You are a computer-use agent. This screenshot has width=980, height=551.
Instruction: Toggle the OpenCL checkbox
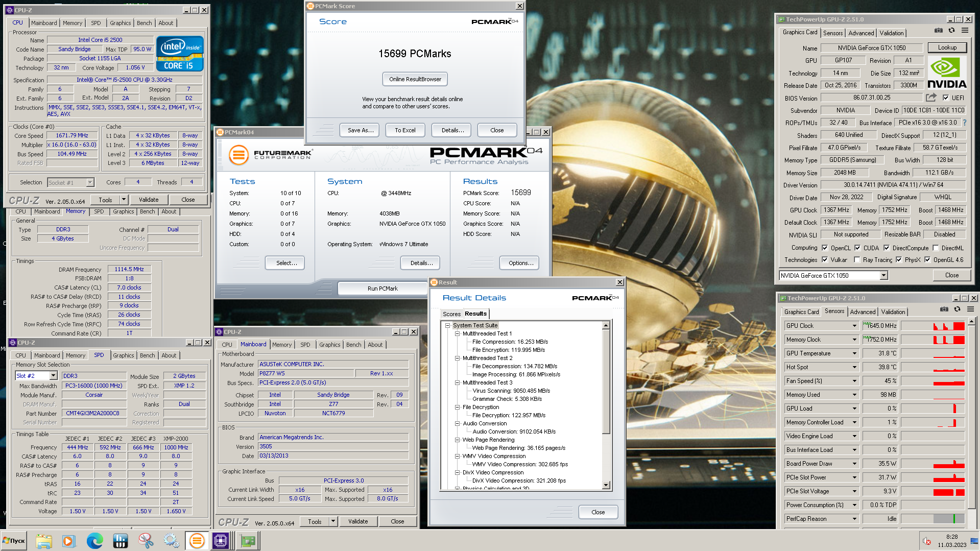coord(825,248)
